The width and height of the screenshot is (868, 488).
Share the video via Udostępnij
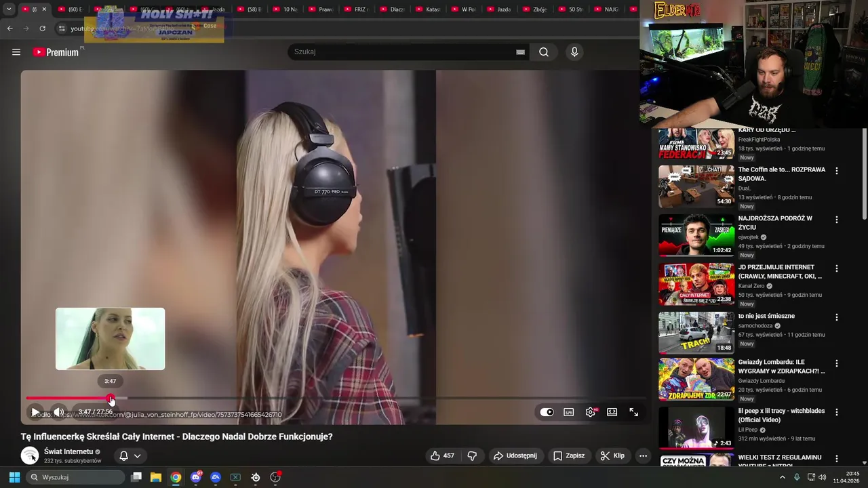[x=515, y=456]
